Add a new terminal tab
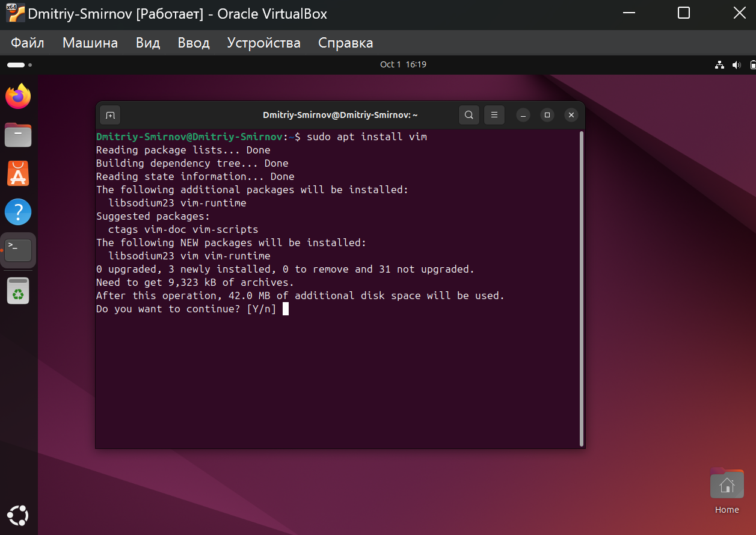Screen dimensions: 756x535 (x=110, y=115)
